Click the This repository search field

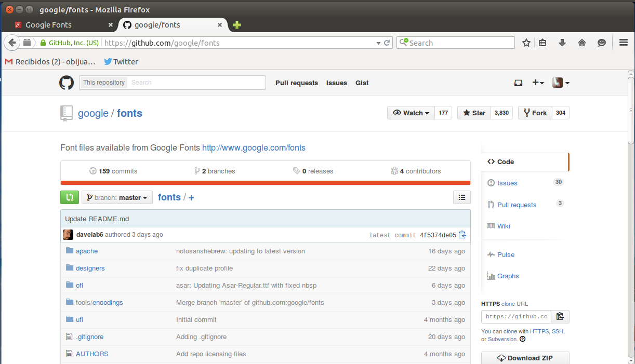point(196,83)
